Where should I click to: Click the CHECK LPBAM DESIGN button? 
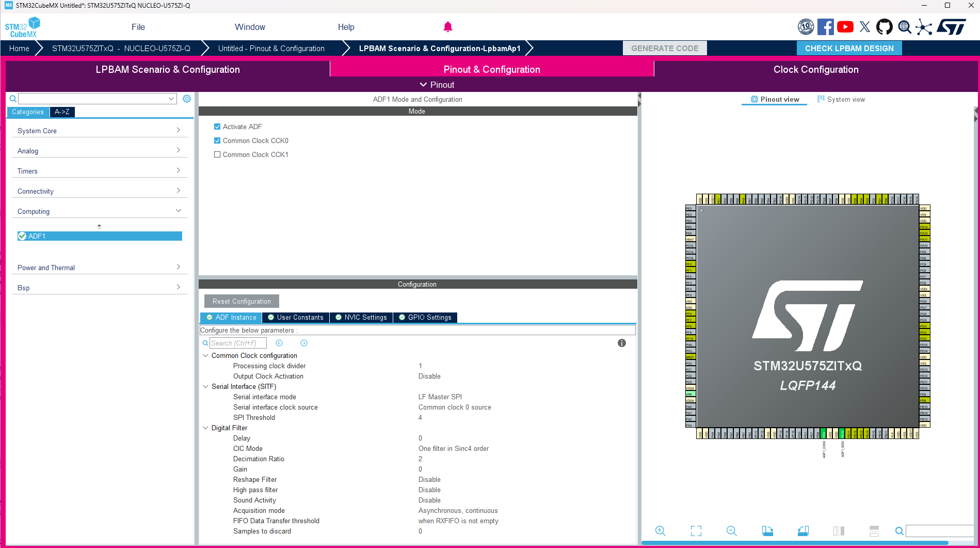(x=849, y=48)
